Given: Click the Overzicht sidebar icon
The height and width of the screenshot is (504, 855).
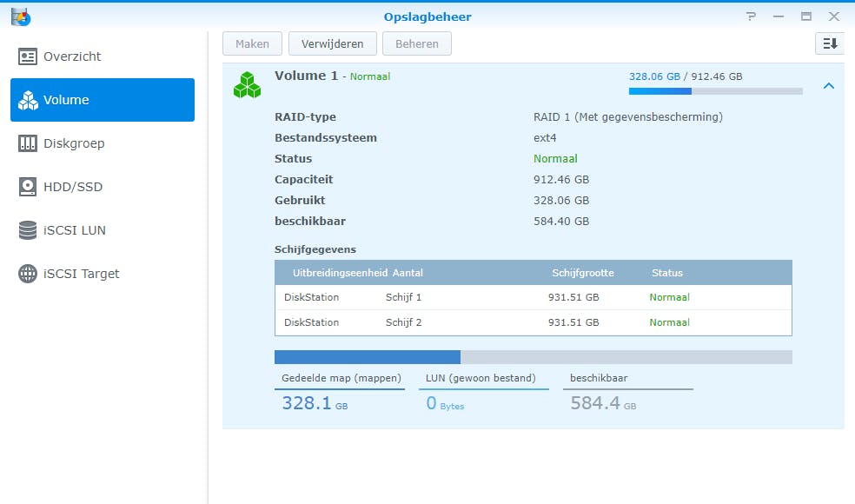Looking at the screenshot, I should [x=28, y=56].
